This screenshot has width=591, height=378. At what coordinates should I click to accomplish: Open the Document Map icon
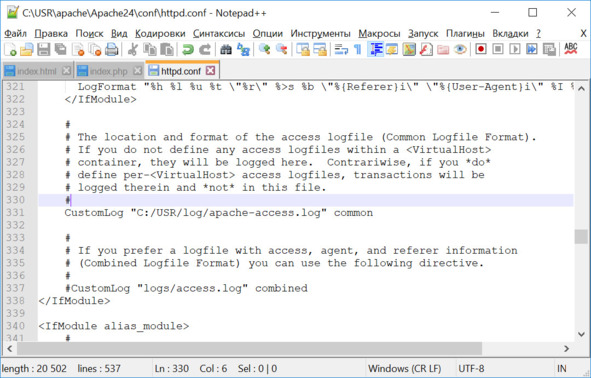click(409, 49)
